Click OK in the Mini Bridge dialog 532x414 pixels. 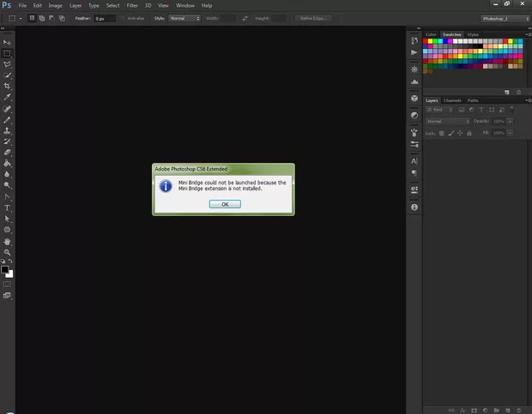(x=224, y=204)
